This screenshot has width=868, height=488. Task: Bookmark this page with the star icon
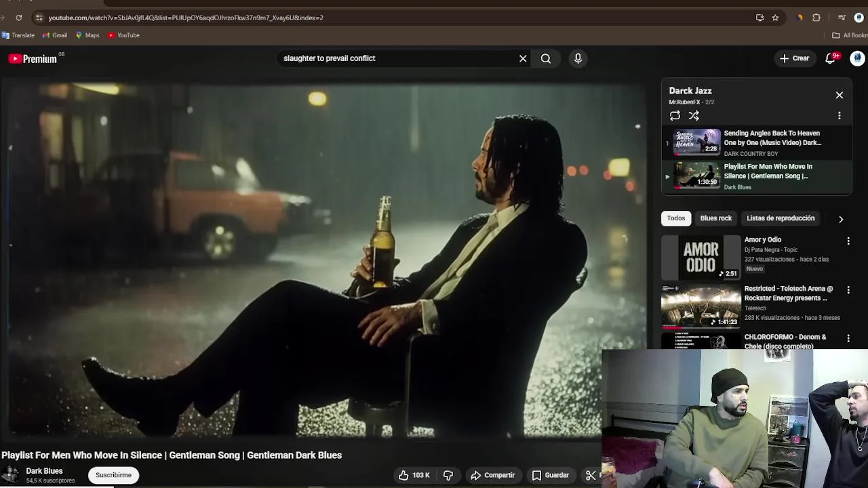[x=775, y=18]
